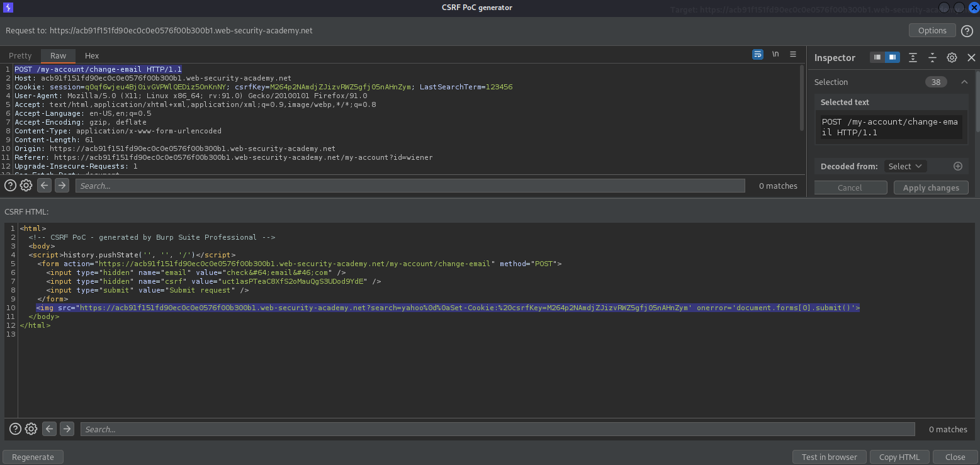Open the Options button
Viewport: 980px width, 465px height.
coord(932,30)
